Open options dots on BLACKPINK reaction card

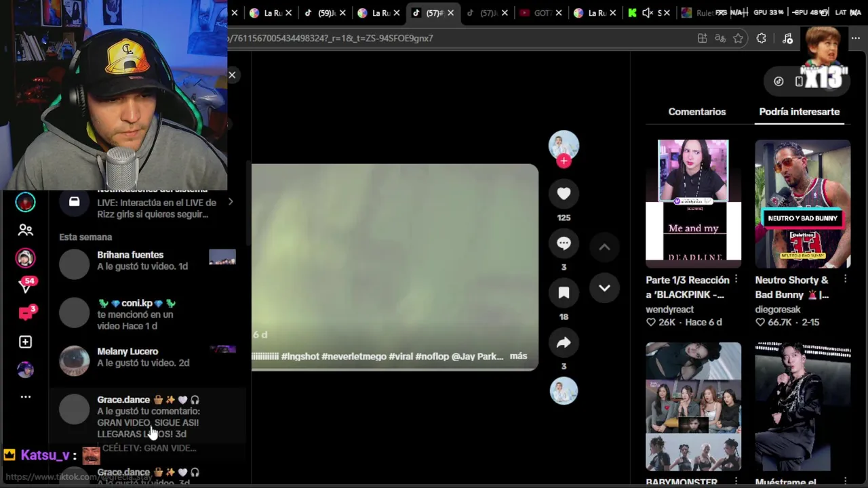click(736, 279)
